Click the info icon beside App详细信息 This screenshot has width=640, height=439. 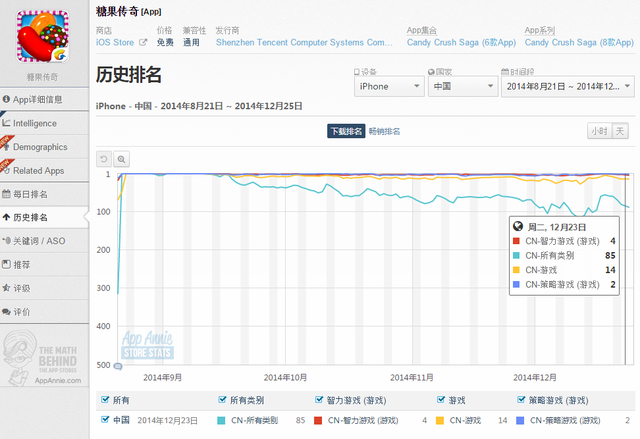click(x=6, y=99)
